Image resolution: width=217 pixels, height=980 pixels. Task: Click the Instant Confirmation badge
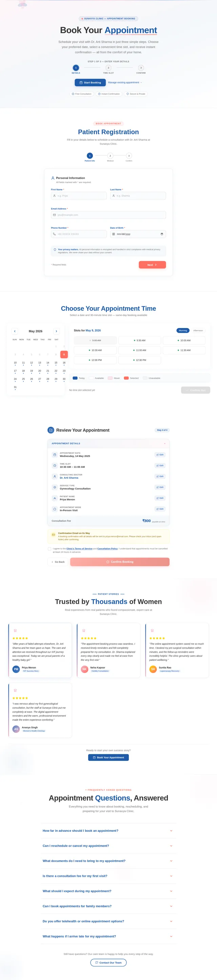pos(109,94)
